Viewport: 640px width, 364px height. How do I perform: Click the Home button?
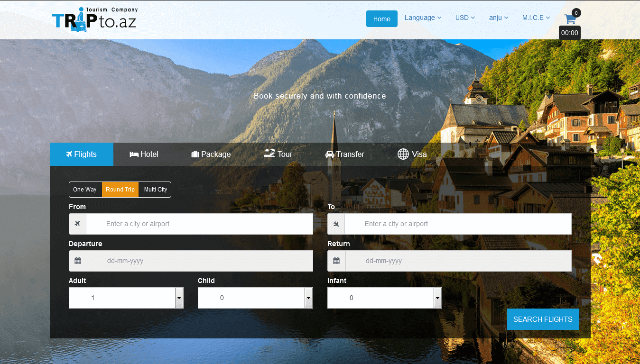[382, 19]
